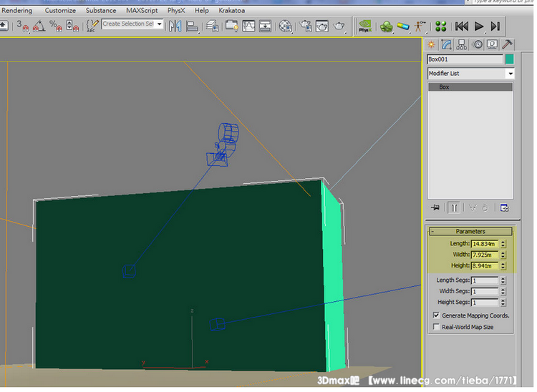The image size is (537, 392).
Task: Click the Make Unique stack icon
Action: pos(473,208)
